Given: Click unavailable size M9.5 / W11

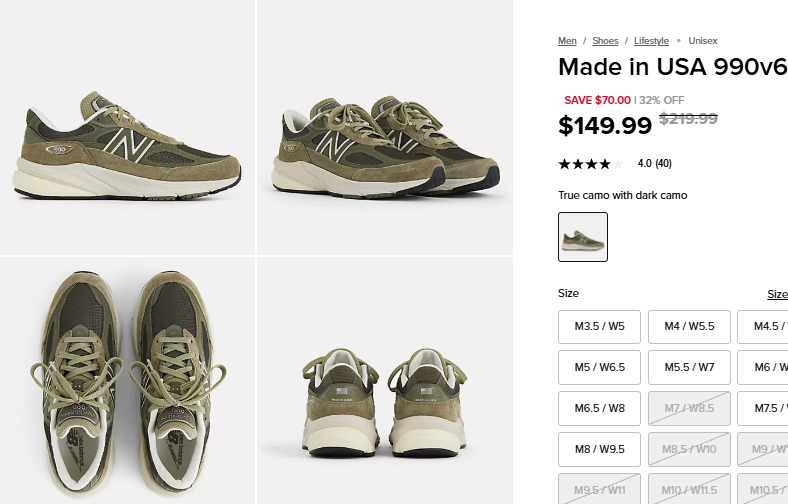Looking at the screenshot, I should coord(599,490).
